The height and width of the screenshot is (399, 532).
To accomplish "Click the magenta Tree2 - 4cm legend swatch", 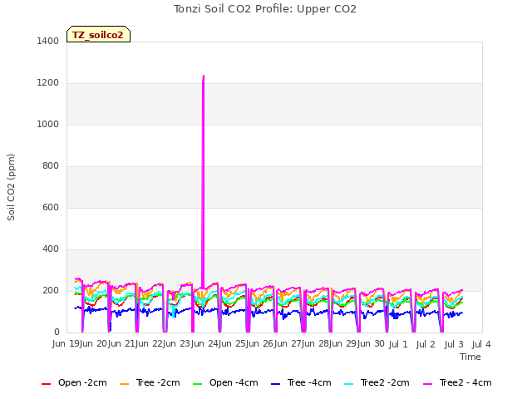I will coord(428,384).
